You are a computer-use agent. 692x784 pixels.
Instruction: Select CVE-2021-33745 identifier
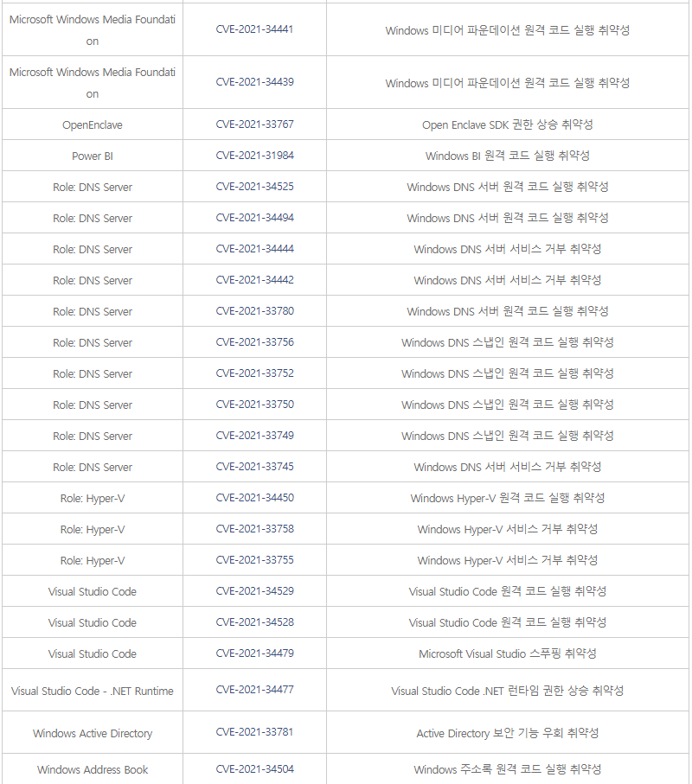click(254, 467)
